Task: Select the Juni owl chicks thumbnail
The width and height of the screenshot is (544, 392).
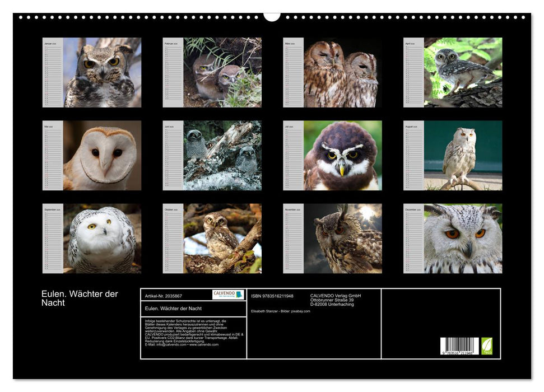Action: 222,155
